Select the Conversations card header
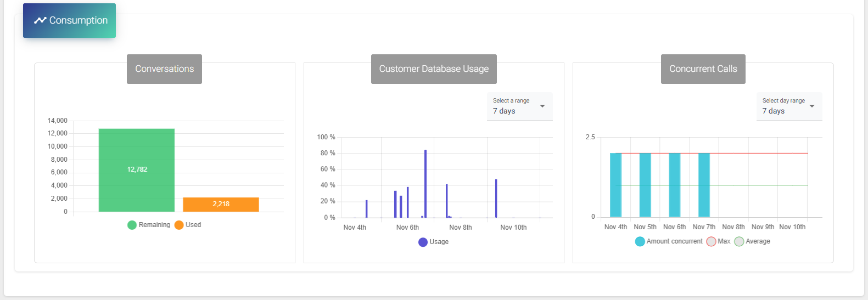Image resolution: width=868 pixels, height=300 pixels. click(164, 69)
